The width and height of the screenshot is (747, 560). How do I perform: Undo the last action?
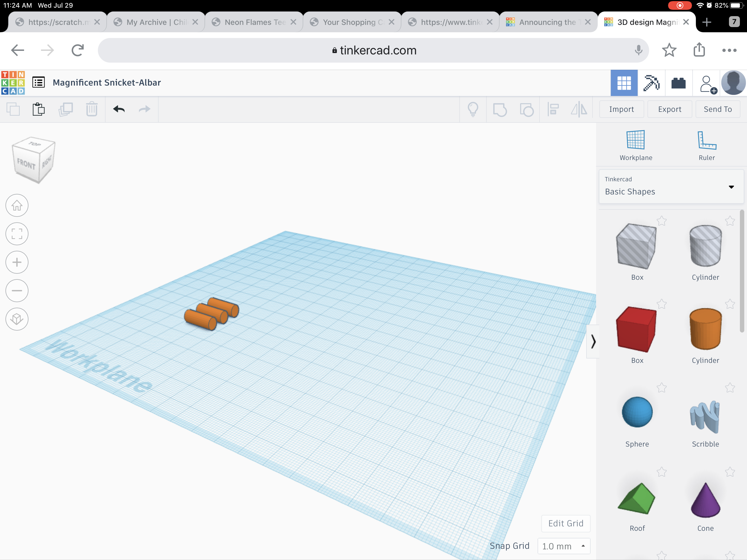coord(119,109)
